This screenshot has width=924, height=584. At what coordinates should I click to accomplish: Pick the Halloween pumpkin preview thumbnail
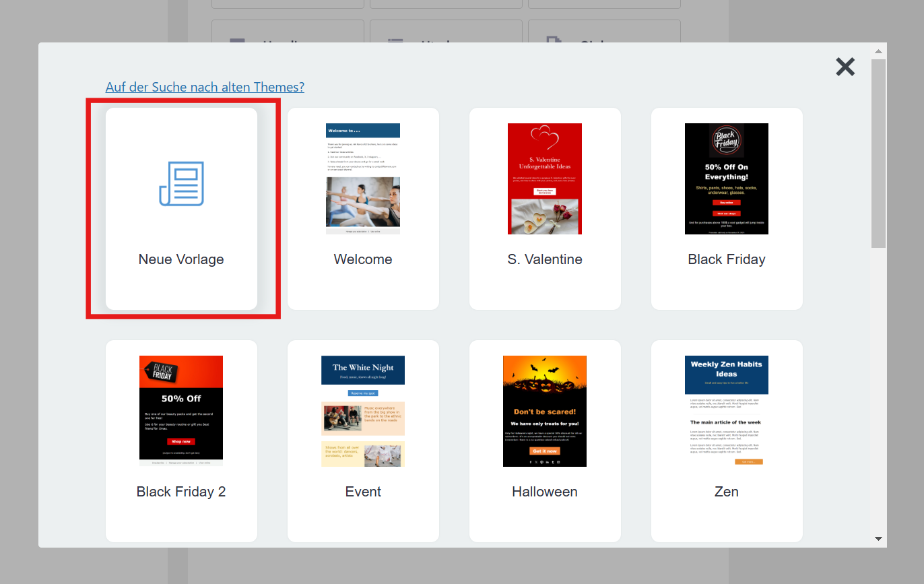tap(545, 411)
